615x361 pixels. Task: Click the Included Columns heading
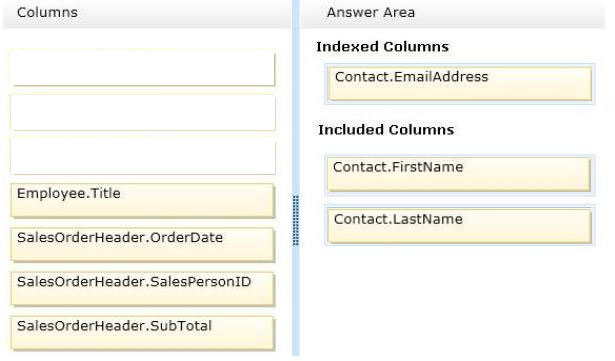coord(386,130)
